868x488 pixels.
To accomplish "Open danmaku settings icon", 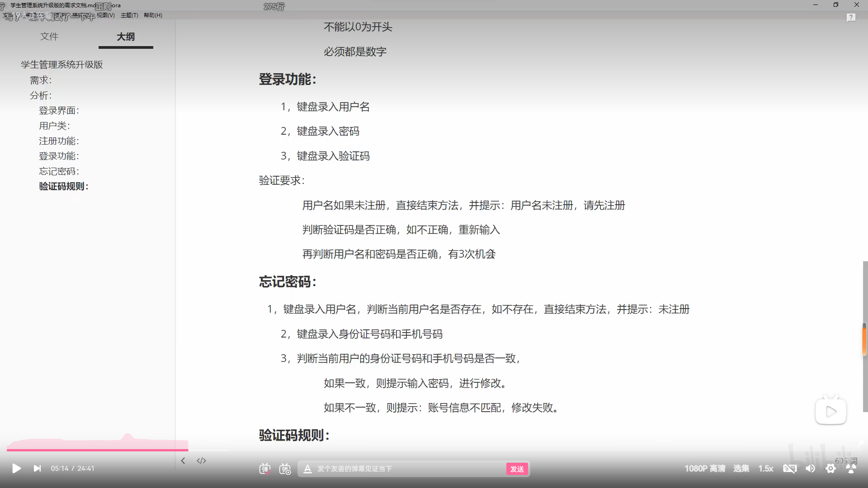I will (285, 469).
